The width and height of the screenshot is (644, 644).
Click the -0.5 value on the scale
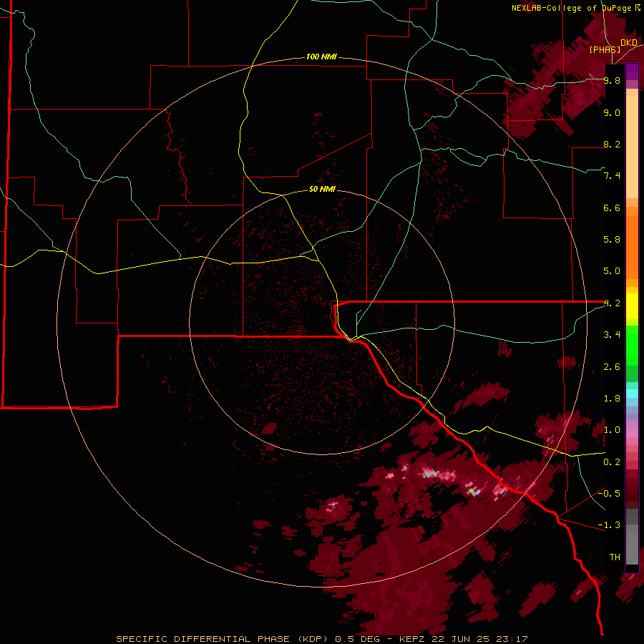[x=609, y=494]
